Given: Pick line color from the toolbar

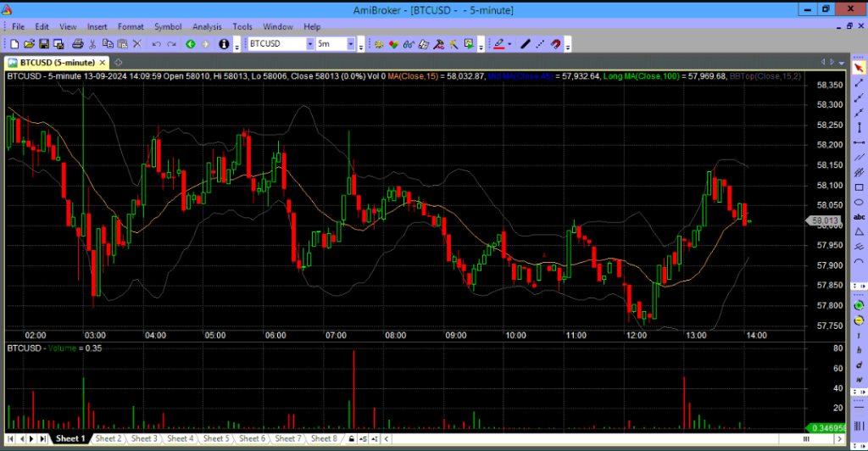Looking at the screenshot, I should tap(498, 44).
